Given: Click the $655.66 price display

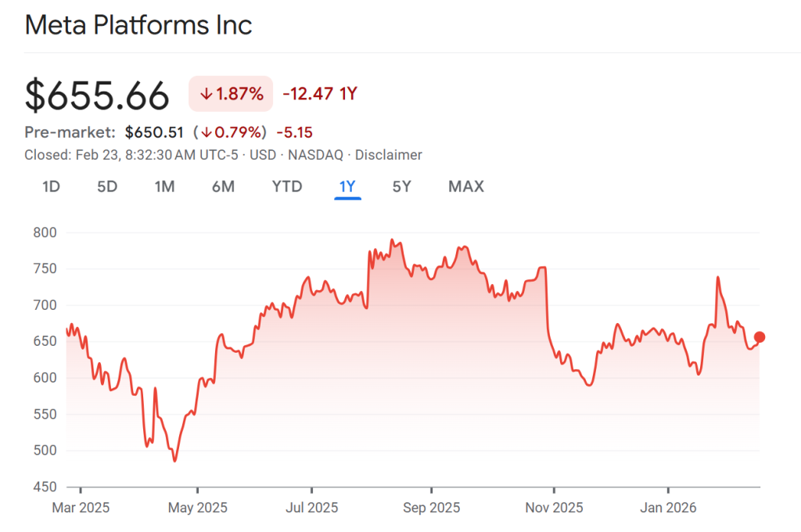Looking at the screenshot, I should [x=97, y=94].
